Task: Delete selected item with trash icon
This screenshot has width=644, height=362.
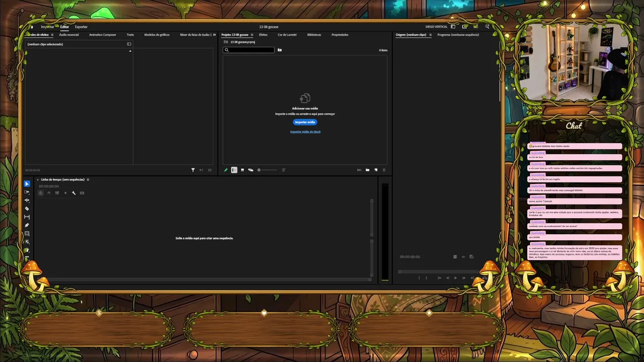Action: click(x=384, y=170)
